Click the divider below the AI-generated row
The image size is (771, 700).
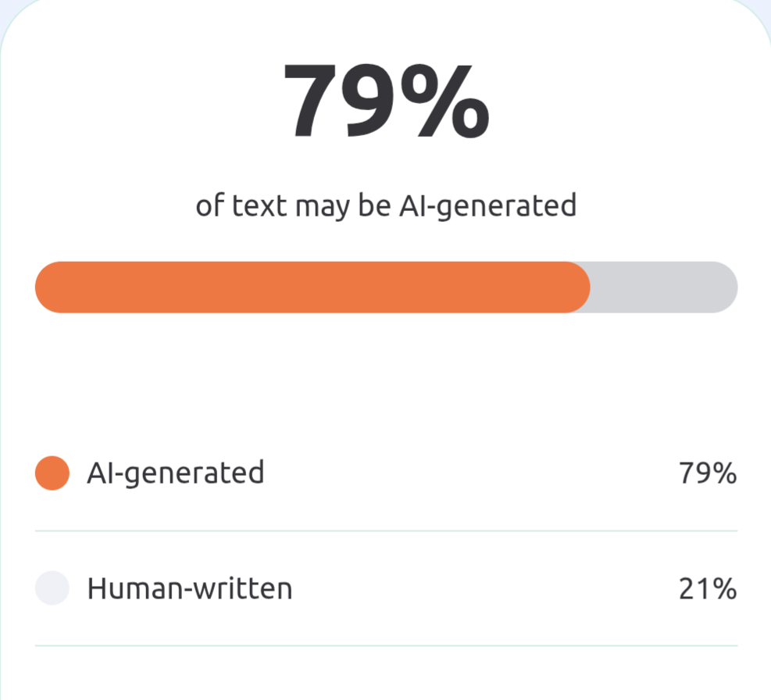[x=386, y=530]
